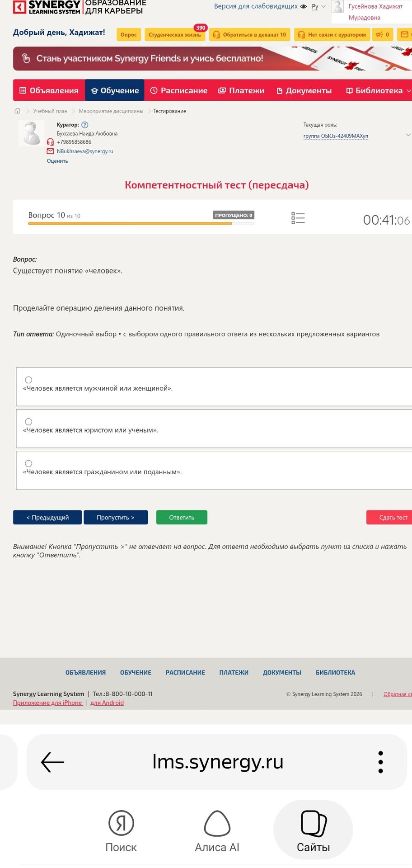The image size is (412, 868).
Task: Open Яндекс Поиск icon
Action: [x=121, y=823]
